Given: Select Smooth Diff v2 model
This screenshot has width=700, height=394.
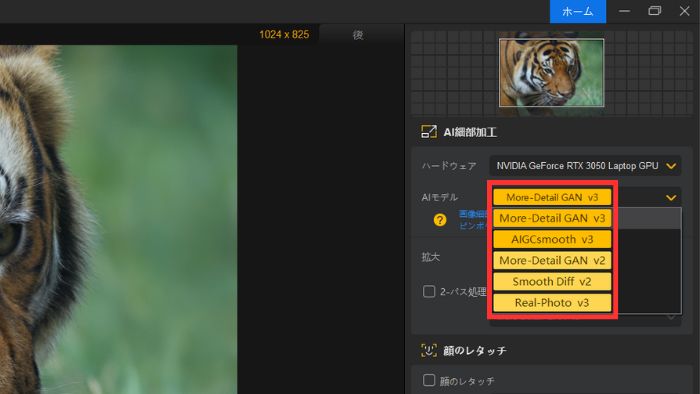Looking at the screenshot, I should click(552, 282).
